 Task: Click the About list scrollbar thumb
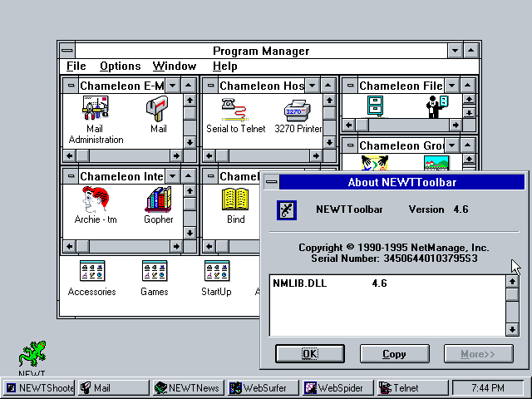click(512, 294)
